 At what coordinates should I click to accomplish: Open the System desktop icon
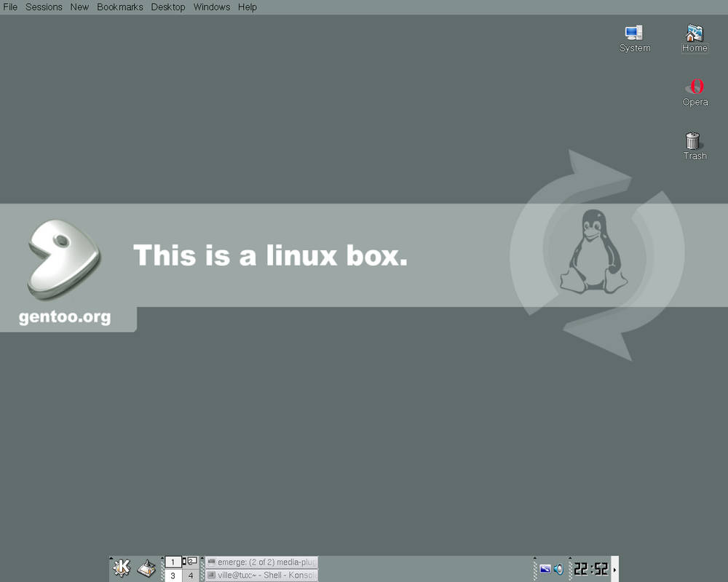click(633, 38)
